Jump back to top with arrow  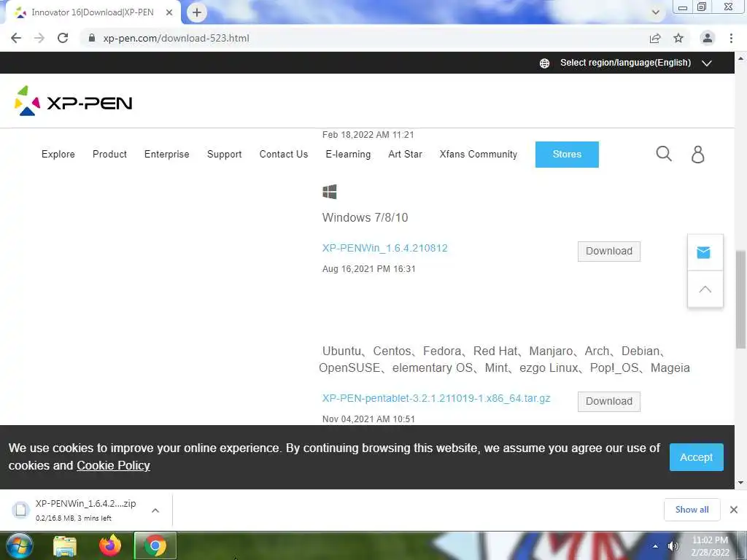[x=705, y=289]
